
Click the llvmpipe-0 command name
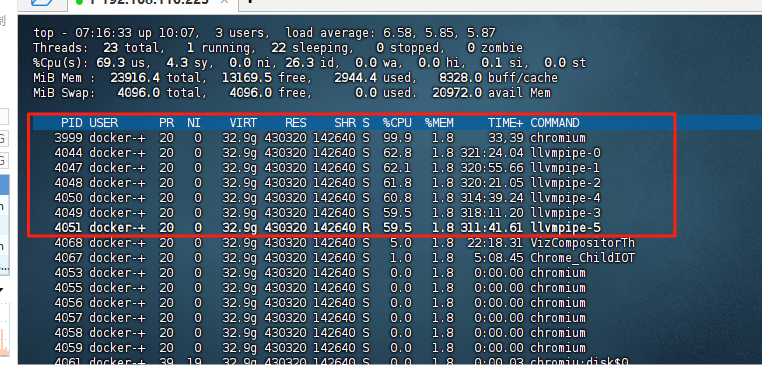coord(565,153)
